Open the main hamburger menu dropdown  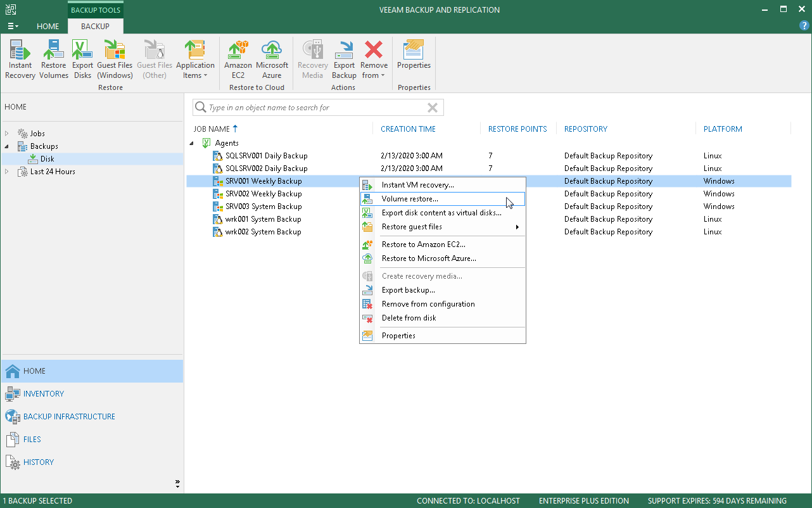click(x=13, y=26)
